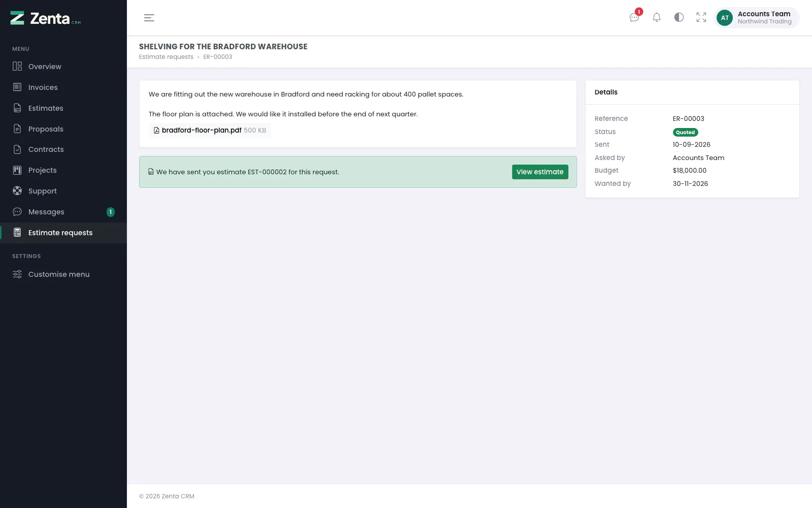Screen dimensions: 812x508
Task: Open the Estimates menu item
Action: tap(63, 108)
